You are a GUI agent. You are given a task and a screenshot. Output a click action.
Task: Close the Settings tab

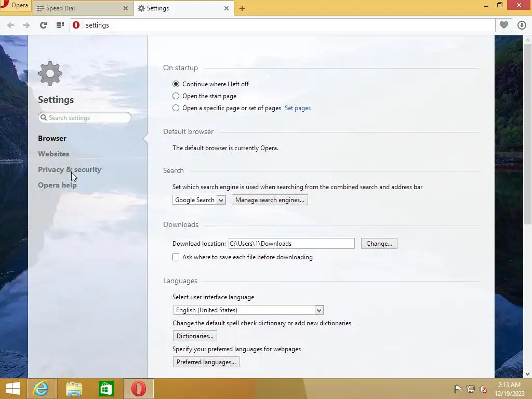227,8
